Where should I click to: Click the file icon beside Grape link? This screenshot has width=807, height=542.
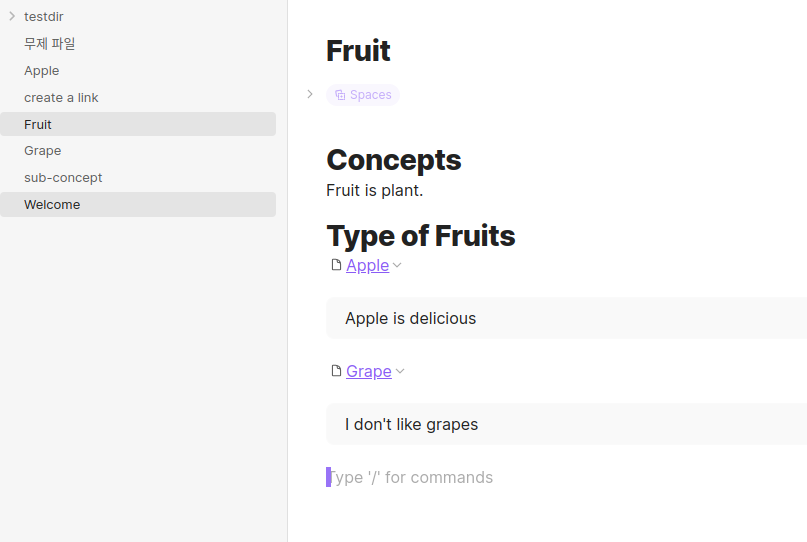click(336, 371)
